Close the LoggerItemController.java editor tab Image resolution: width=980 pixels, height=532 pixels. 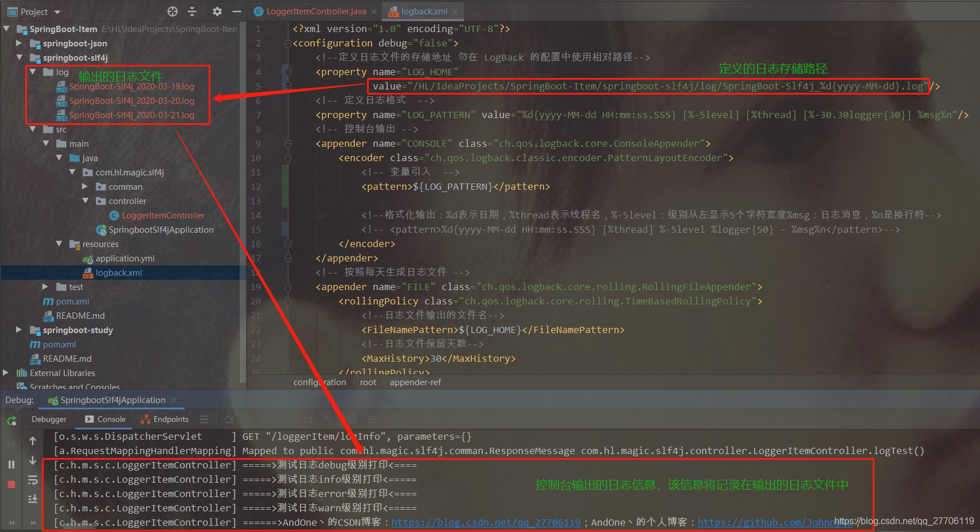[374, 11]
